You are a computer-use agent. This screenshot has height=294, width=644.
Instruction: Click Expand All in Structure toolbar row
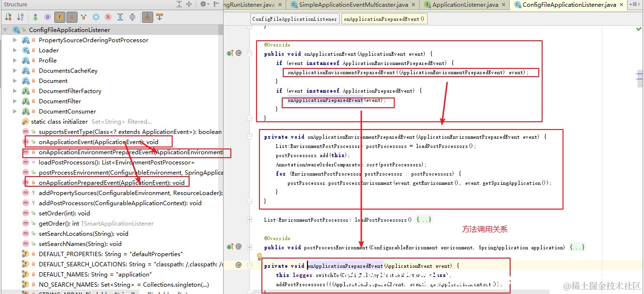click(x=120, y=17)
